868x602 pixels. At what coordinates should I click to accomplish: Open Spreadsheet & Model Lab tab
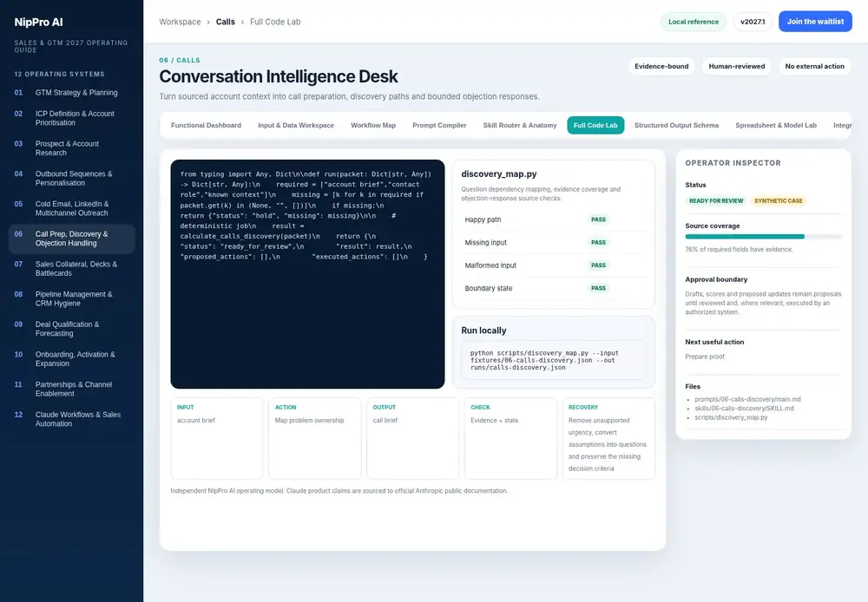(775, 126)
